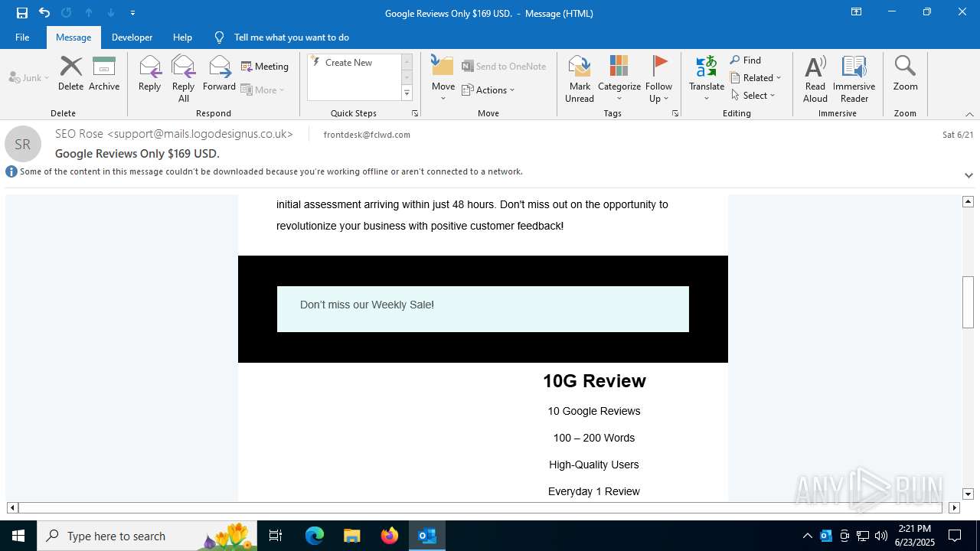Image resolution: width=980 pixels, height=551 pixels.
Task: Archive this message
Action: click(104, 73)
